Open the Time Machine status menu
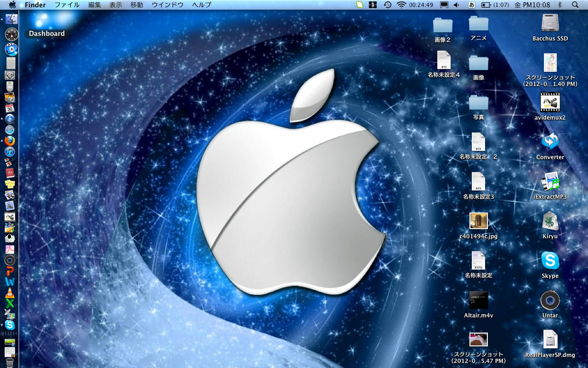This screenshot has height=368, width=588. click(x=388, y=5)
